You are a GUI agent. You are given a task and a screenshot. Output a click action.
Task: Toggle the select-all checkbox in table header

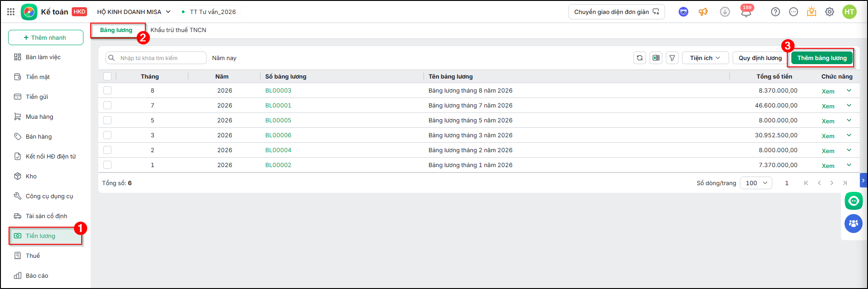tap(107, 76)
